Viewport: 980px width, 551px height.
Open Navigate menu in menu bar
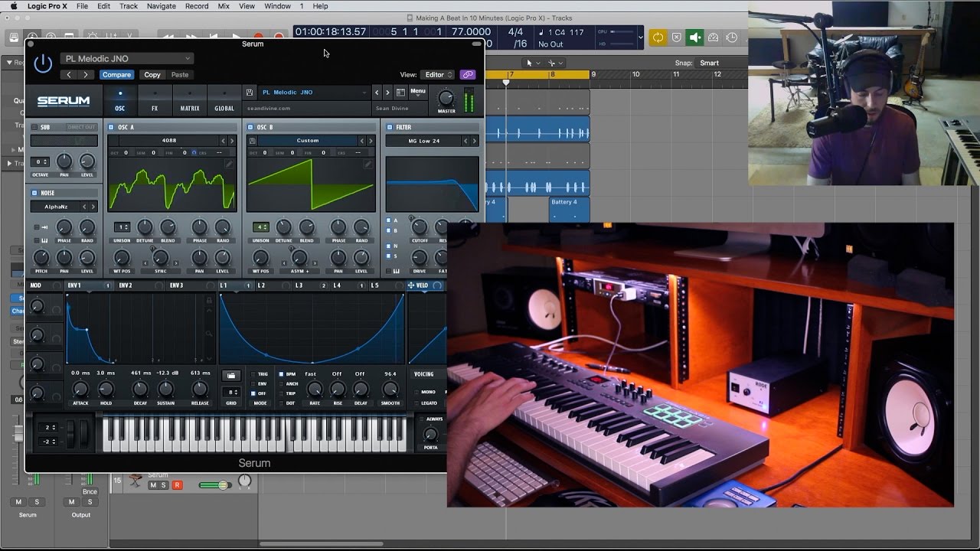tap(161, 6)
